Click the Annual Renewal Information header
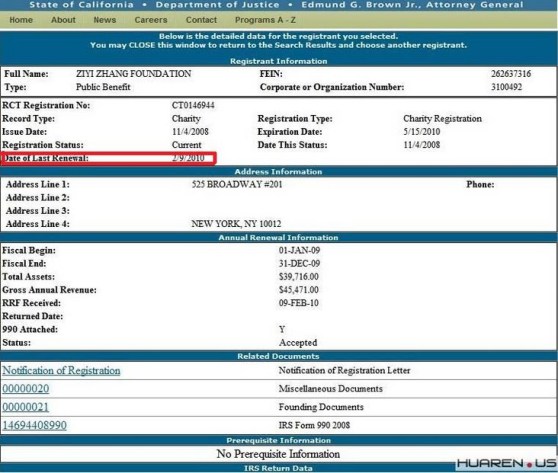The image size is (558, 473). [x=279, y=237]
